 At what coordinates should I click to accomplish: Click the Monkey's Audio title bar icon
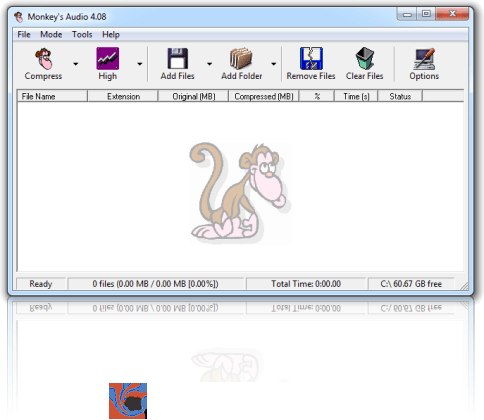click(x=19, y=17)
